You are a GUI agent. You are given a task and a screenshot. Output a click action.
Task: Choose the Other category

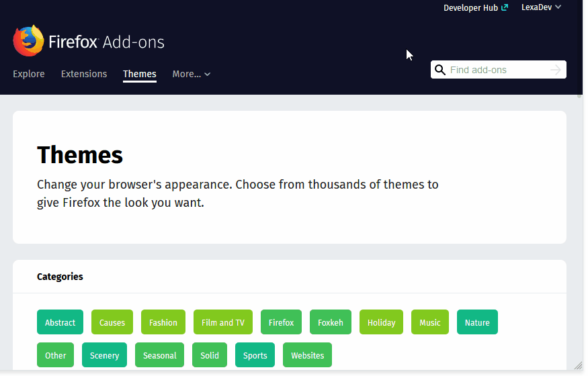point(56,357)
